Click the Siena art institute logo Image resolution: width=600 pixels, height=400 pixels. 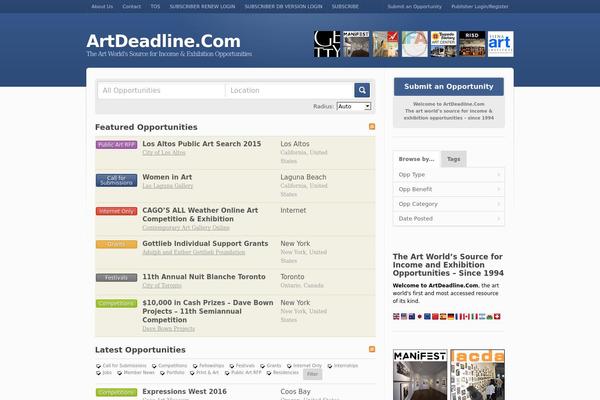click(x=501, y=44)
